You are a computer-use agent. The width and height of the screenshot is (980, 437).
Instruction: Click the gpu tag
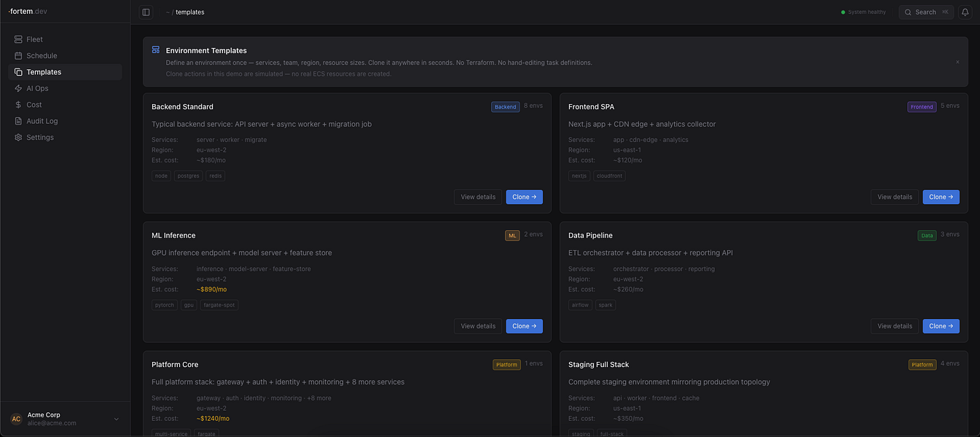click(x=189, y=305)
